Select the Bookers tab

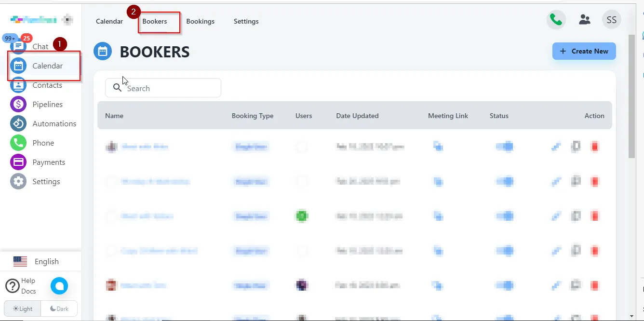coord(155,21)
